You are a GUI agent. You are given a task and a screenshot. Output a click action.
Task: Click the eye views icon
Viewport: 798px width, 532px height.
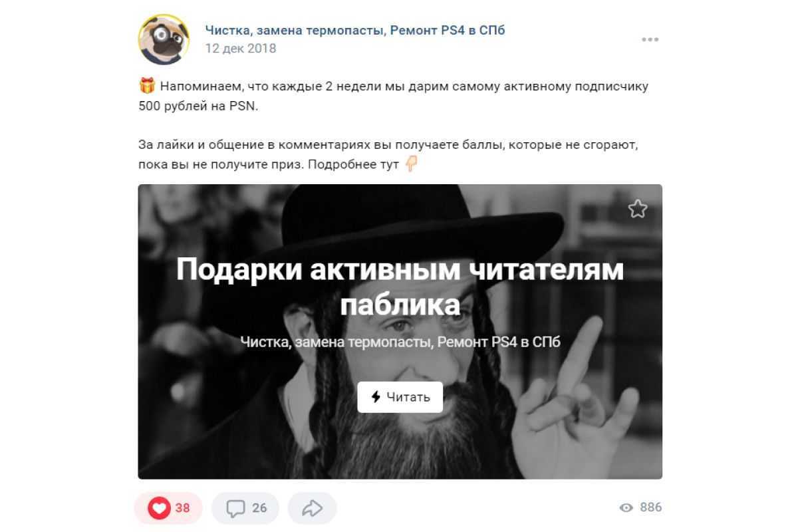pyautogui.click(x=626, y=508)
